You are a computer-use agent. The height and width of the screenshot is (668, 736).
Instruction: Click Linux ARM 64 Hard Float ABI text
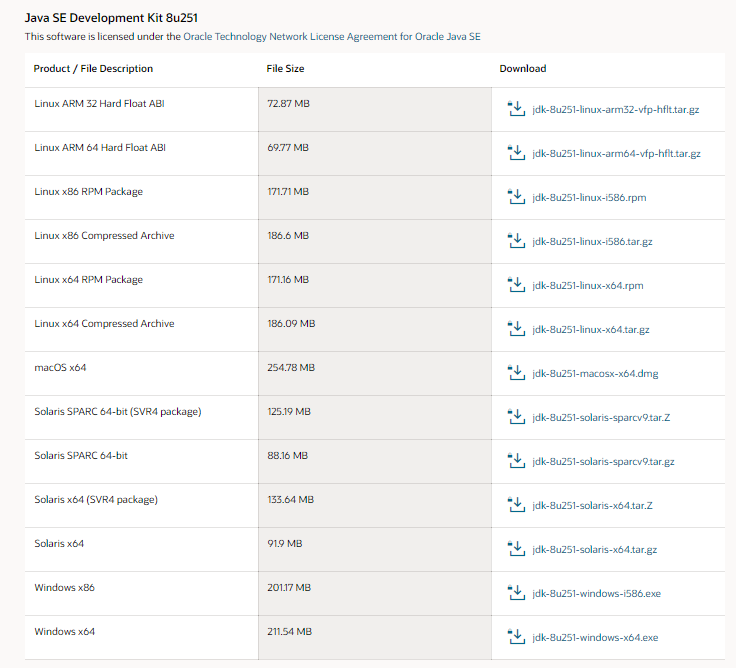100,147
